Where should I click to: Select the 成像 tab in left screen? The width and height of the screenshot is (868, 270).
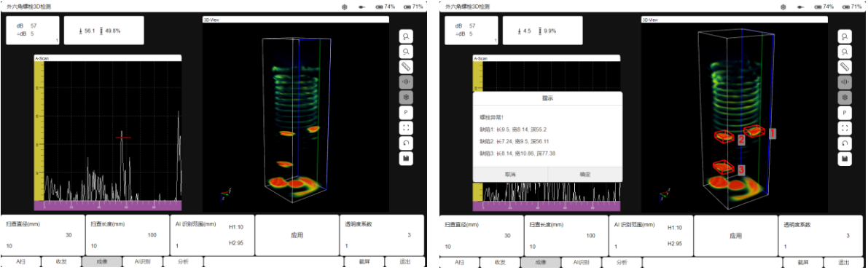pyautogui.click(x=102, y=262)
